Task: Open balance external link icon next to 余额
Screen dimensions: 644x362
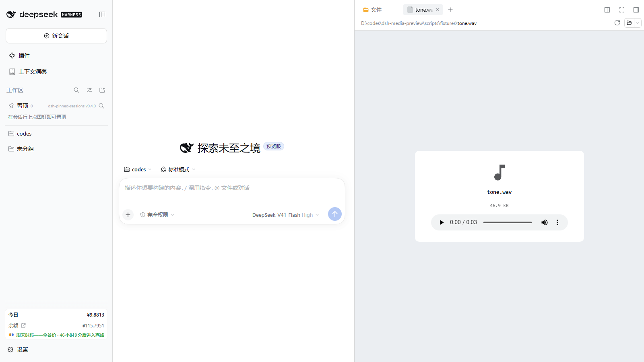Action: (x=23, y=325)
